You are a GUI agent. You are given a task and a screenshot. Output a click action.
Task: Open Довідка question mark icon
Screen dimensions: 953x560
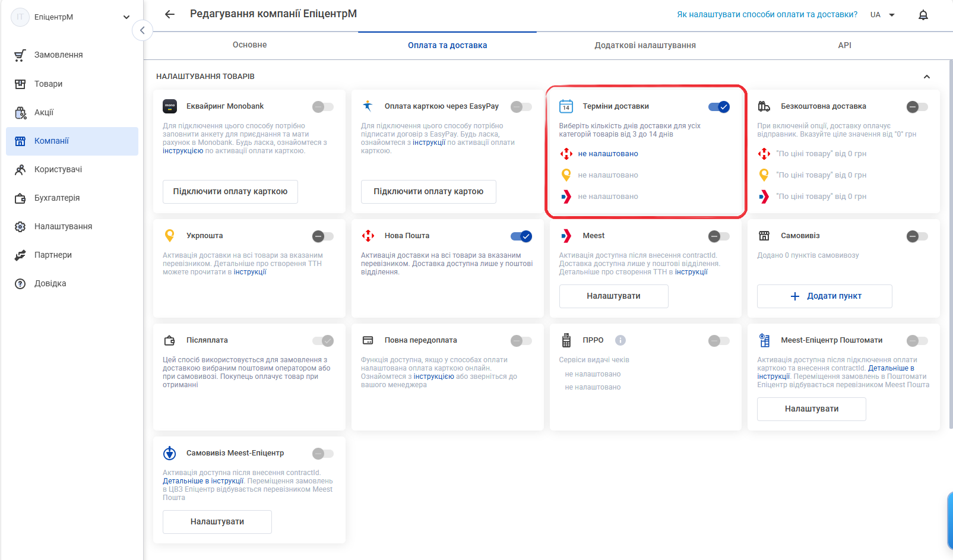click(20, 283)
